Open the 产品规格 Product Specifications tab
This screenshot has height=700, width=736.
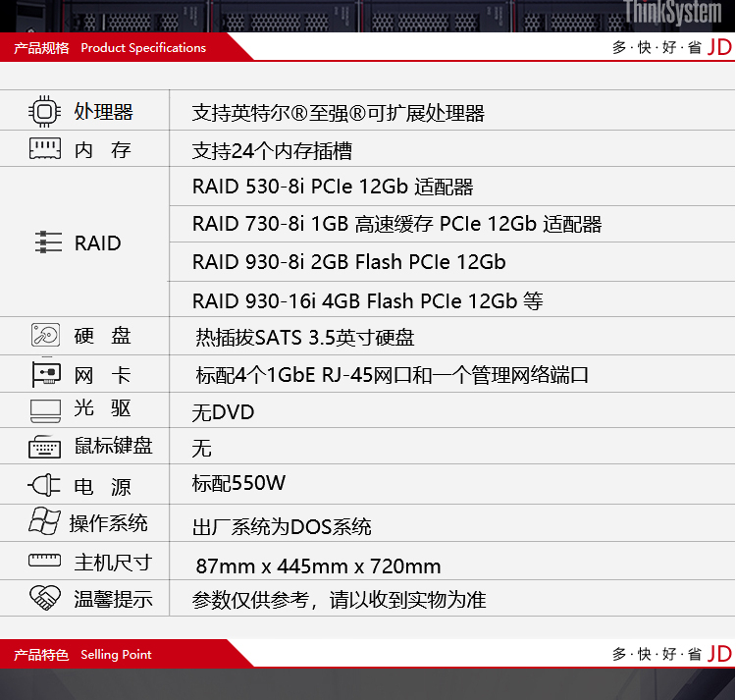110,47
